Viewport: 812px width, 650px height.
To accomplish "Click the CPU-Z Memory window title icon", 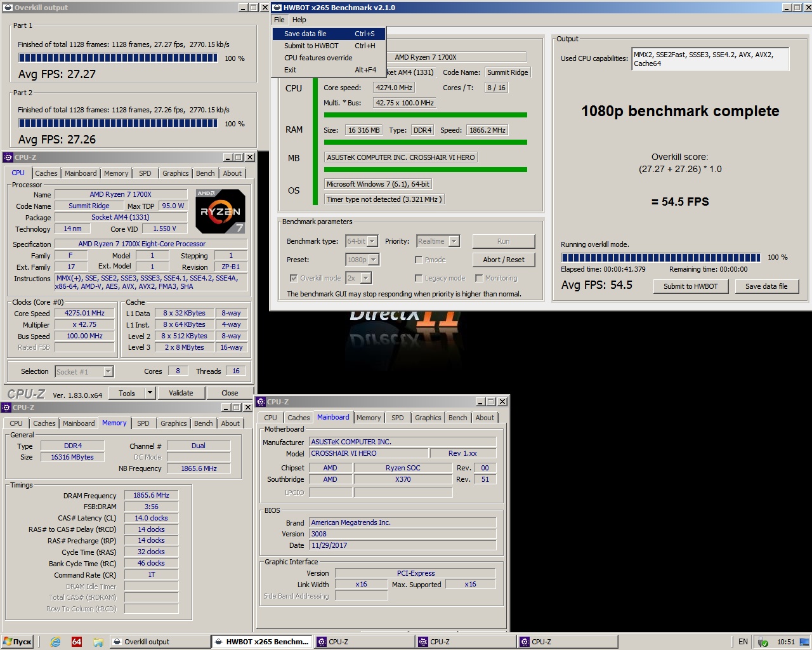I will point(6,408).
